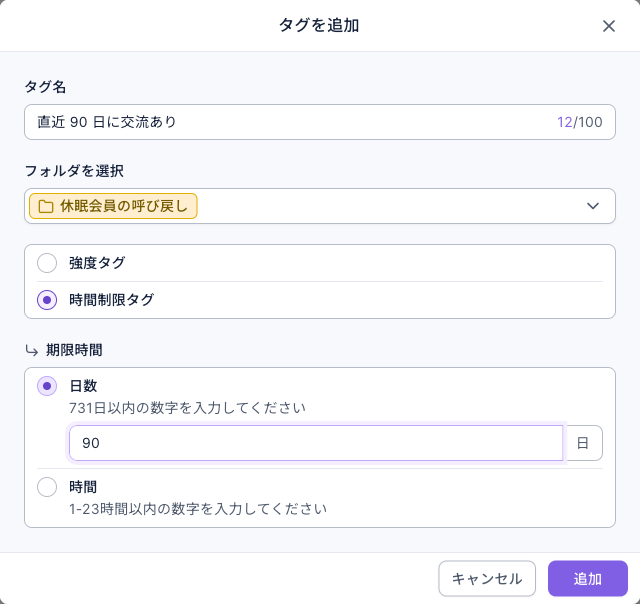Click the 追加 button
The width and height of the screenshot is (640, 604).
(x=588, y=578)
